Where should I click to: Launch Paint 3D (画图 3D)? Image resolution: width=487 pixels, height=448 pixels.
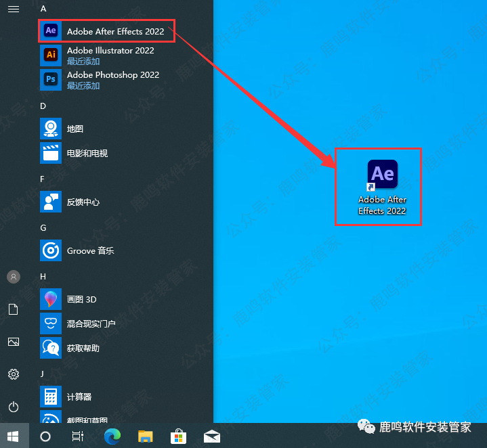(x=81, y=299)
